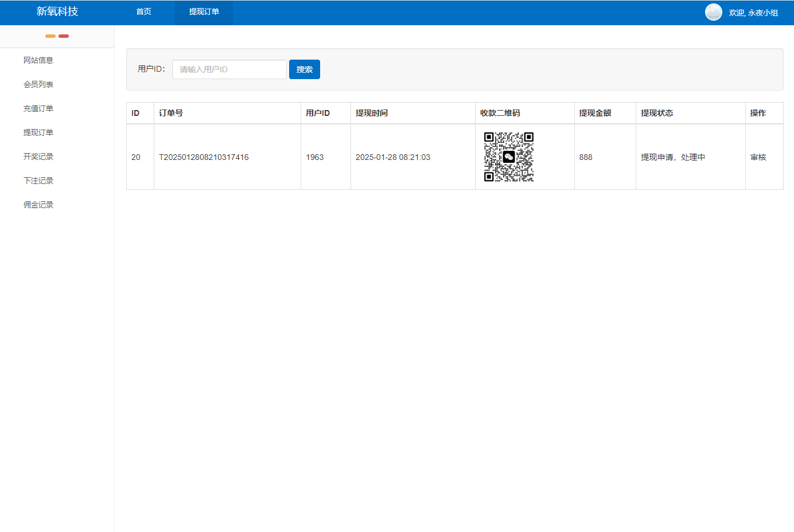Image resolution: width=794 pixels, height=532 pixels.
Task: Click the 欢迎, 永夜小组 greeting text
Action: 754,11
